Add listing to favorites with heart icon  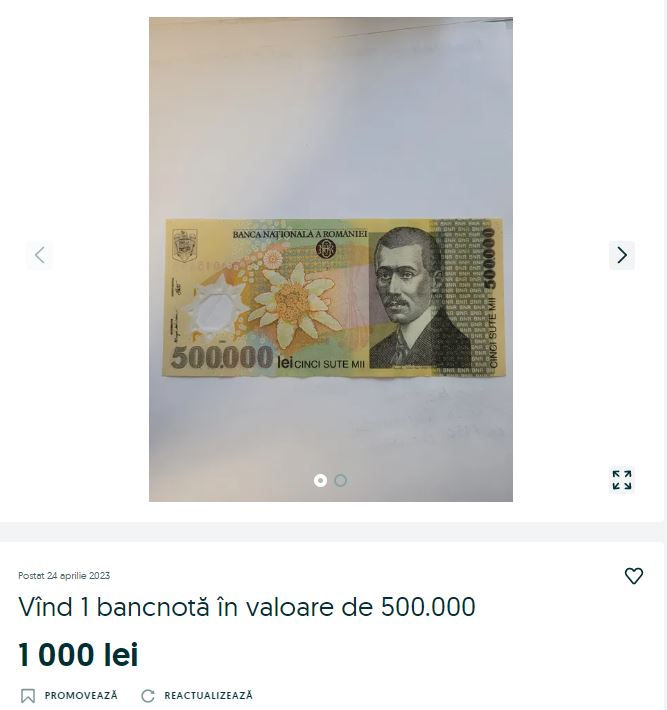click(x=633, y=576)
